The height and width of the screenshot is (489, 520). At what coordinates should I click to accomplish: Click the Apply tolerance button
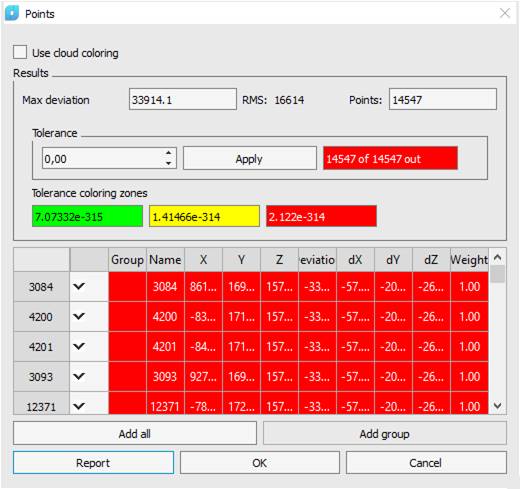point(250,159)
